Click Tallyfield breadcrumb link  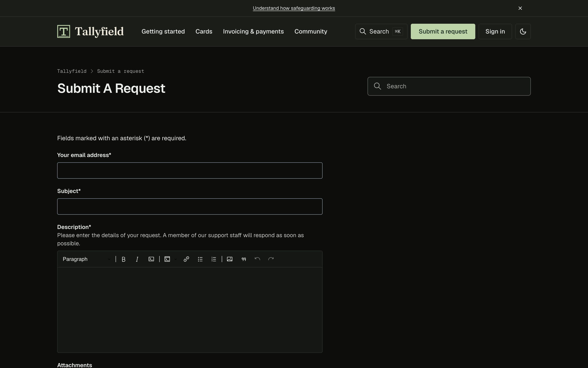72,71
